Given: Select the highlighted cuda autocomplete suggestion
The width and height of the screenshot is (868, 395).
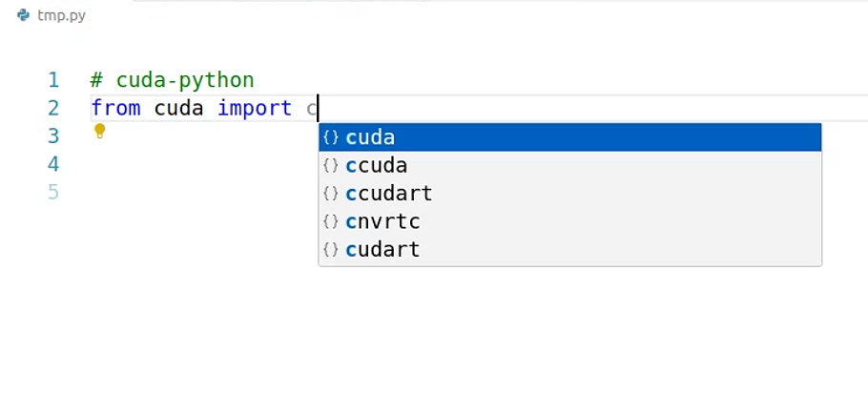Looking at the screenshot, I should coord(570,137).
